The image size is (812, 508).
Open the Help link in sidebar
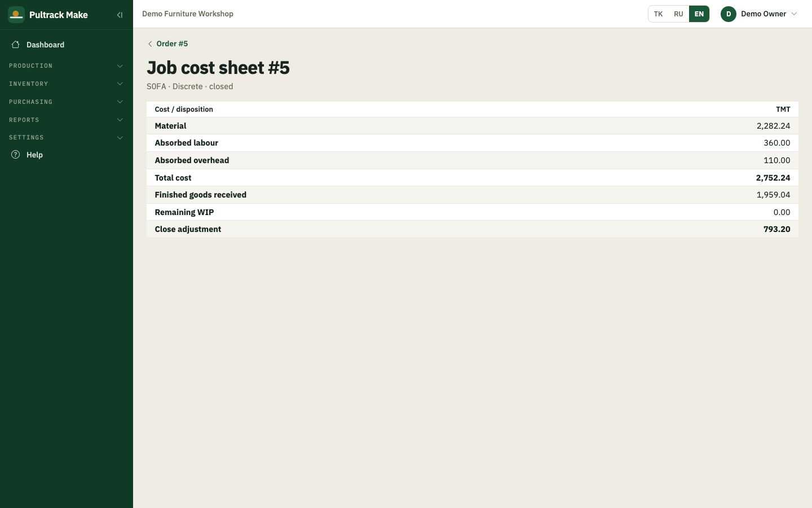(x=67, y=155)
